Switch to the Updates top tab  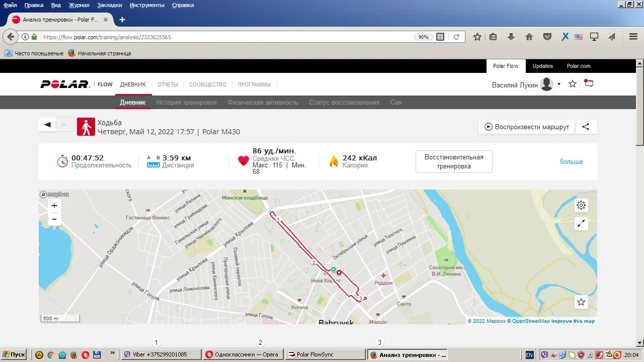click(542, 66)
